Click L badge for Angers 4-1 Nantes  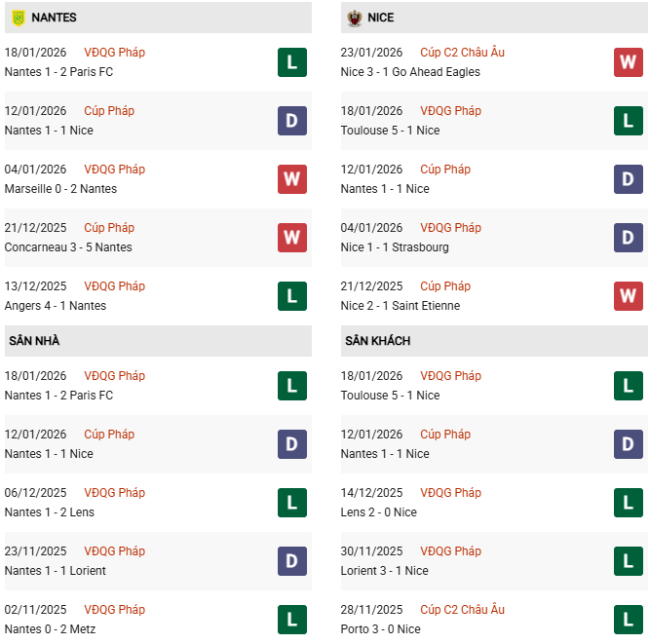[292, 296]
